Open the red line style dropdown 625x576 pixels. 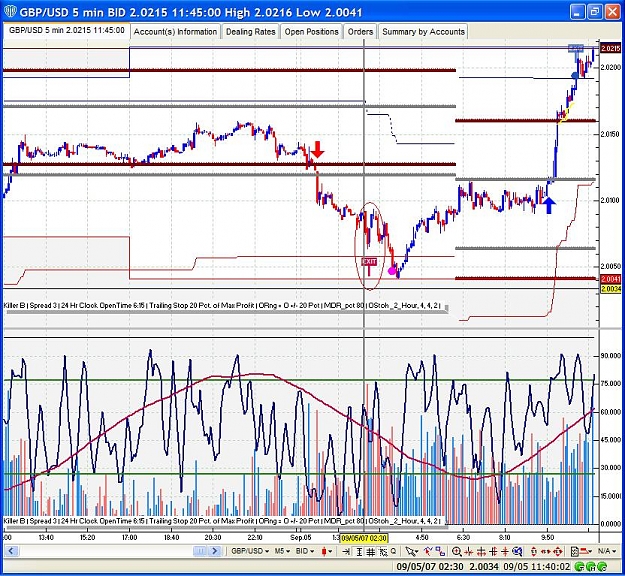(x=586, y=551)
